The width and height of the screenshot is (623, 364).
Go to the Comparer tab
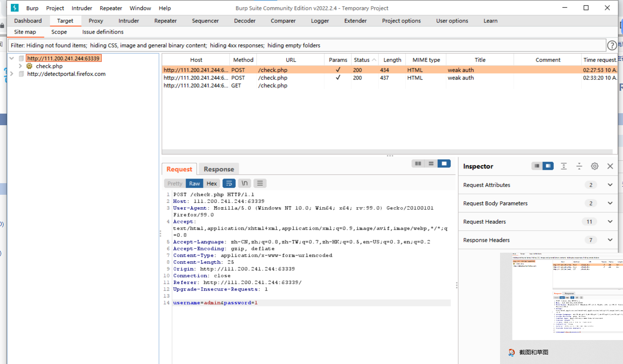click(283, 21)
